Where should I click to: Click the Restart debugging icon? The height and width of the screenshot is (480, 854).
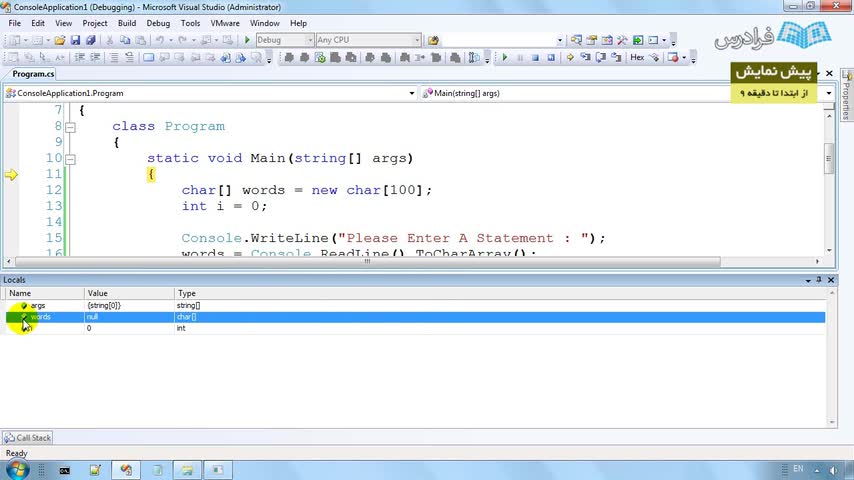point(551,57)
